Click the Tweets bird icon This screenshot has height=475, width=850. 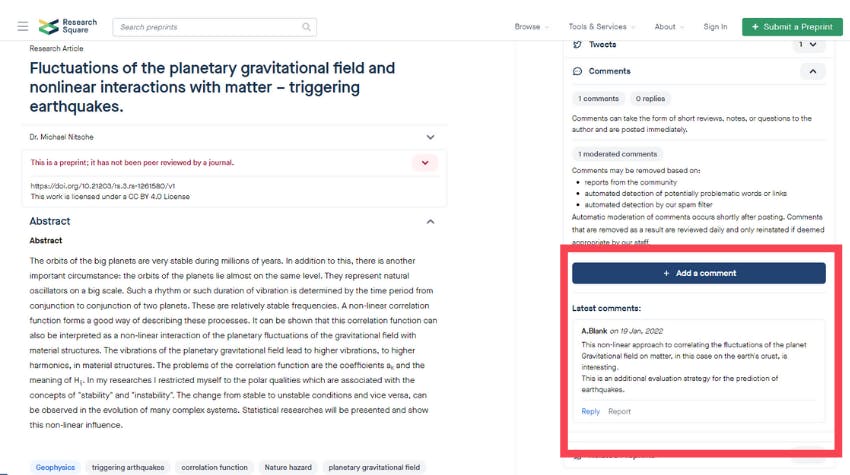point(577,44)
